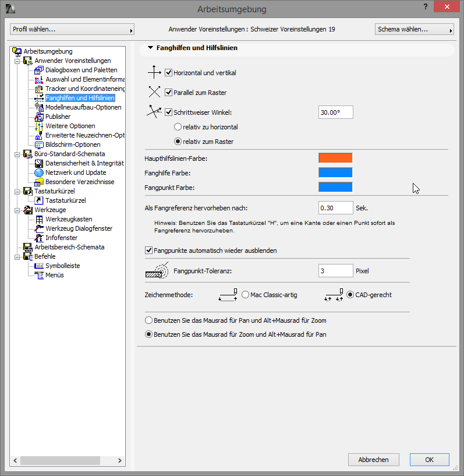Open the Profil wählen dropdown
Image resolution: width=464 pixels, height=476 pixels.
[x=72, y=30]
